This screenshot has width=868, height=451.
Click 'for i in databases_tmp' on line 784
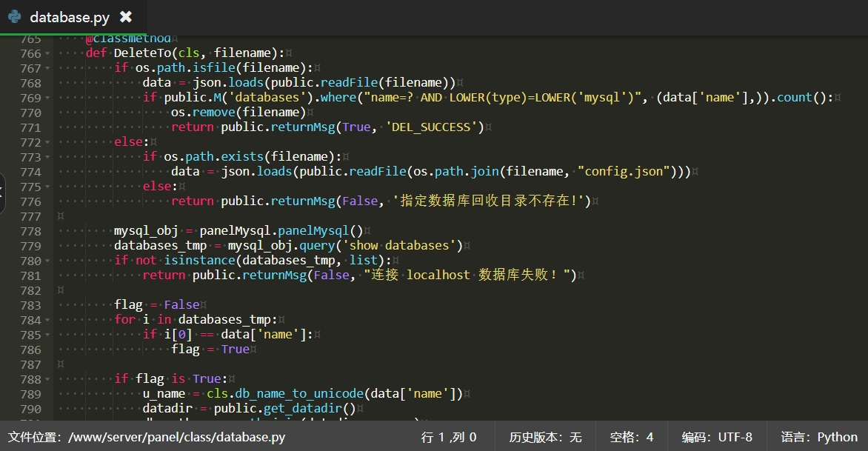coord(192,320)
